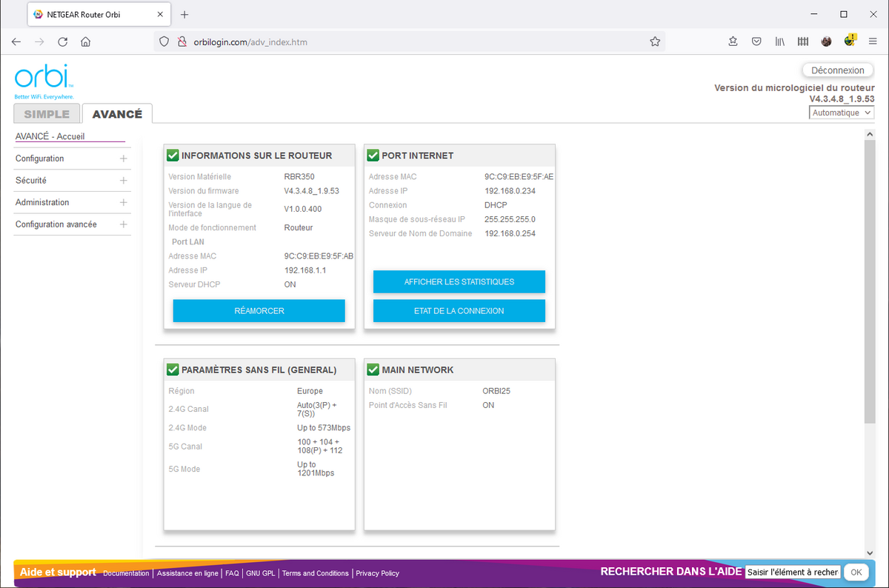Select the Europe region value

coord(310,391)
